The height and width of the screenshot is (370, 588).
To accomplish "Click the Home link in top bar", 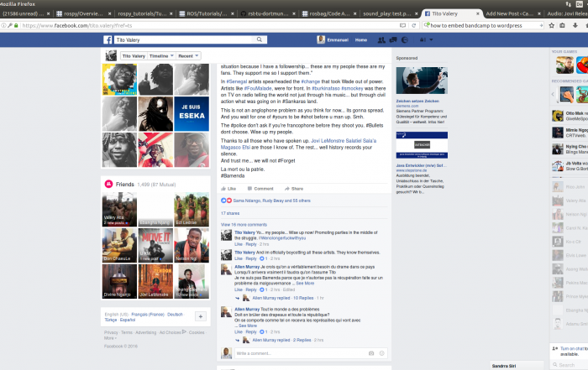I will pos(360,40).
